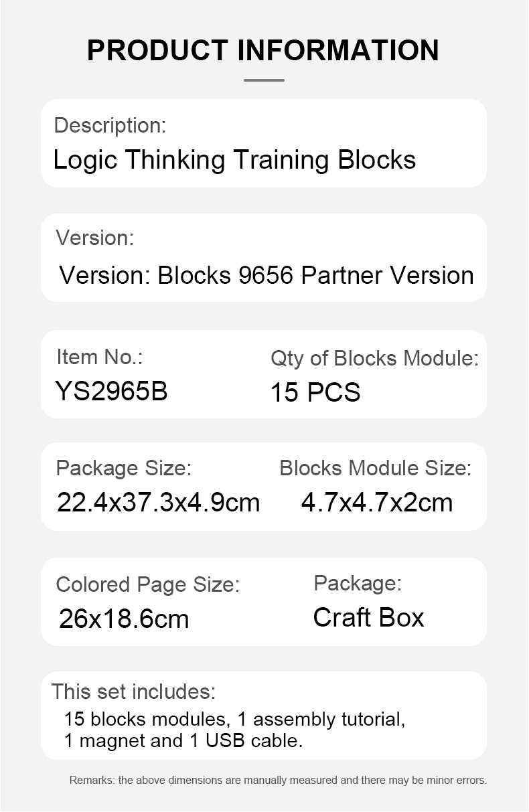Select the Description label

(110, 125)
